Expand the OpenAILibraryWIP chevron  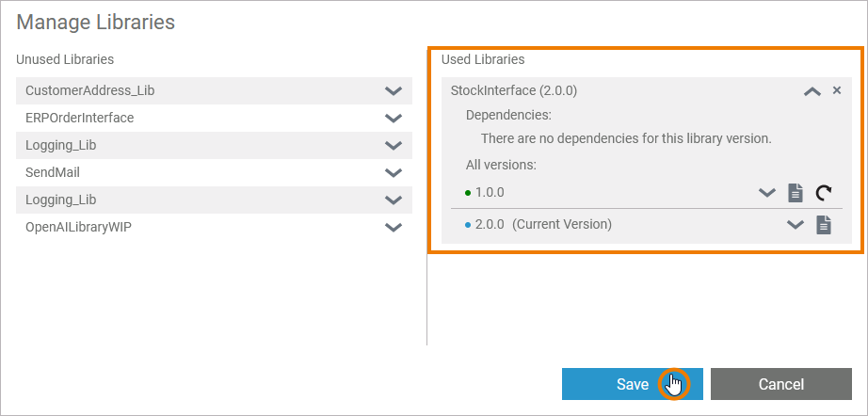394,228
